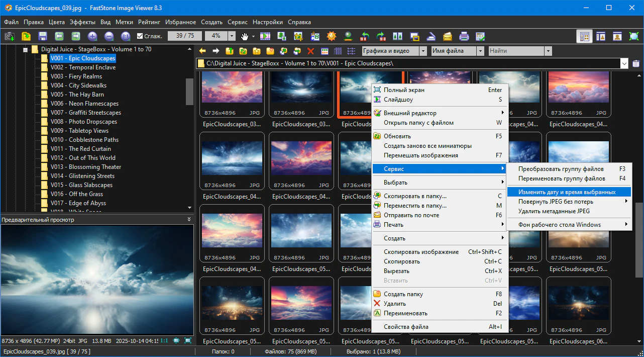644x357 pixels.
Task: Click the Slideshow filmstrip icon
Action: coord(265,36)
